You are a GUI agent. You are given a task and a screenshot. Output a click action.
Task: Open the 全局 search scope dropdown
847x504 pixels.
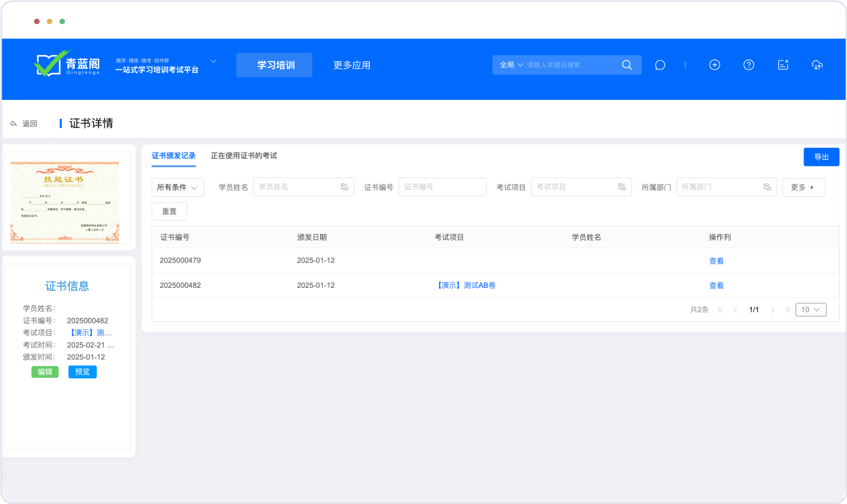click(x=511, y=65)
